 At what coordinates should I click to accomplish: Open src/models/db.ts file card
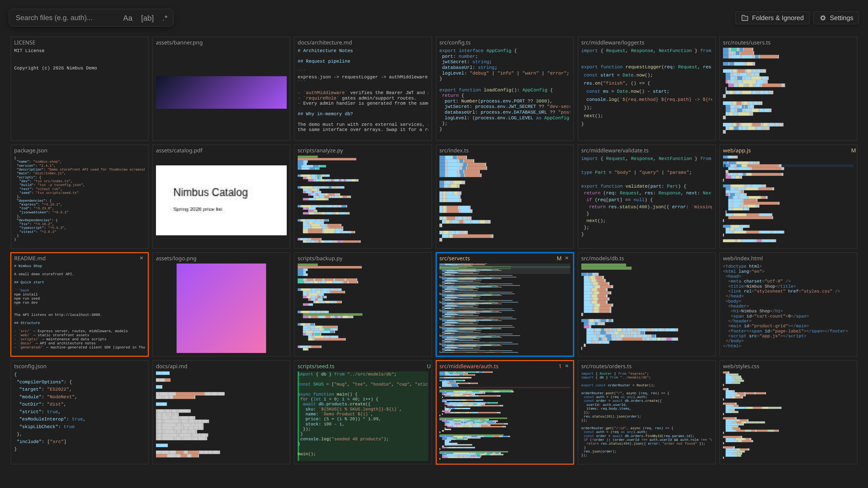[646, 304]
